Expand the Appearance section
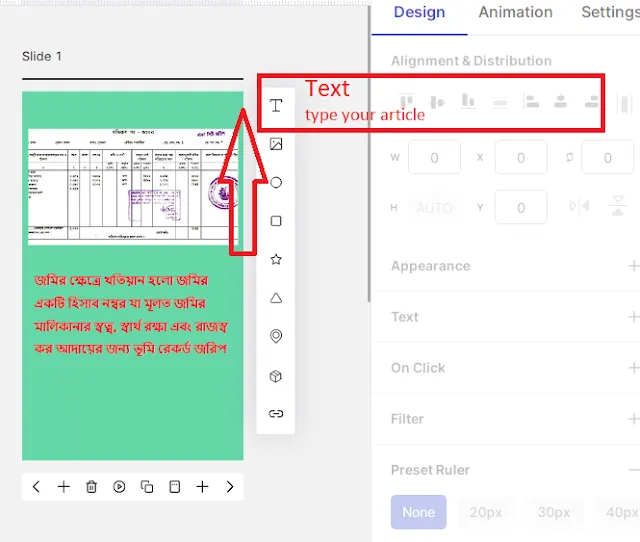This screenshot has height=542, width=640. [x=632, y=266]
